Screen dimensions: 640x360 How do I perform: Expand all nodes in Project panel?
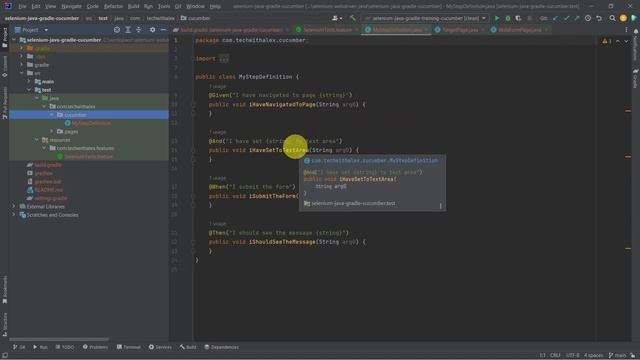[x=128, y=30]
